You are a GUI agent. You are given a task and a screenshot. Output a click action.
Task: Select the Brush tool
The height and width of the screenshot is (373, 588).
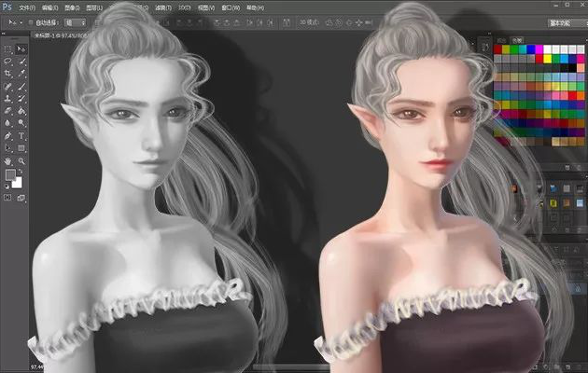21,86
